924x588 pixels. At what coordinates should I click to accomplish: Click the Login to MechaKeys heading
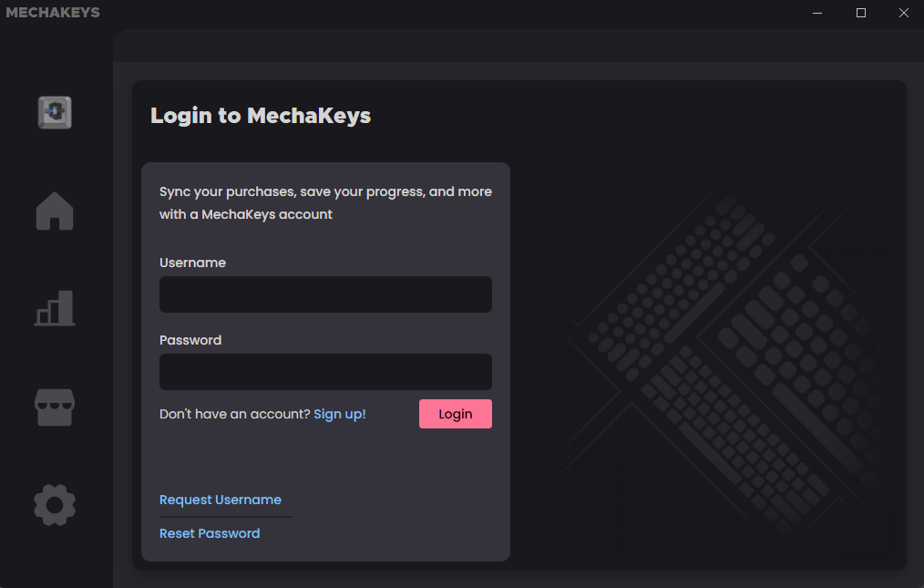click(x=260, y=115)
